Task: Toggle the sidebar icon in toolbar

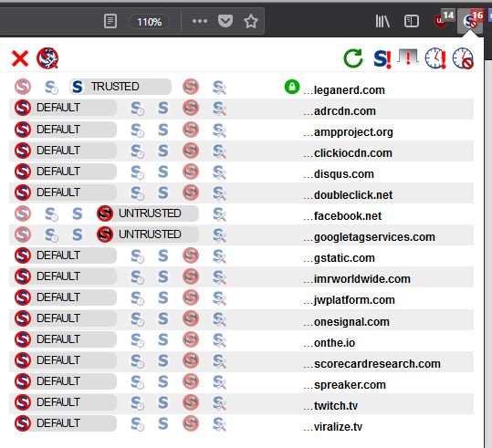Action: (x=412, y=21)
